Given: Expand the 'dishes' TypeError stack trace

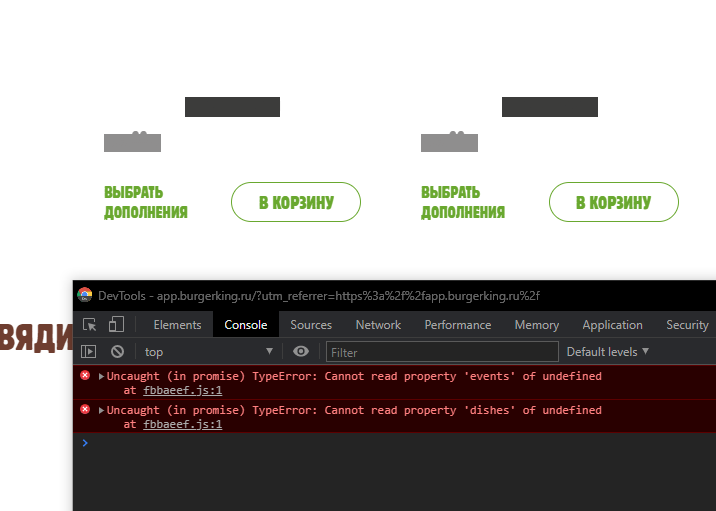Looking at the screenshot, I should pyautogui.click(x=102, y=410).
